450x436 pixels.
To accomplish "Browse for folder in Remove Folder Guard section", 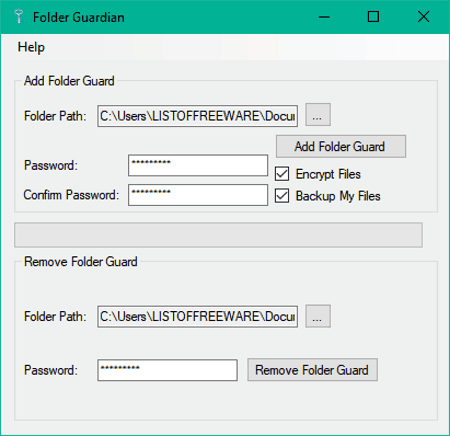I will coord(318,316).
